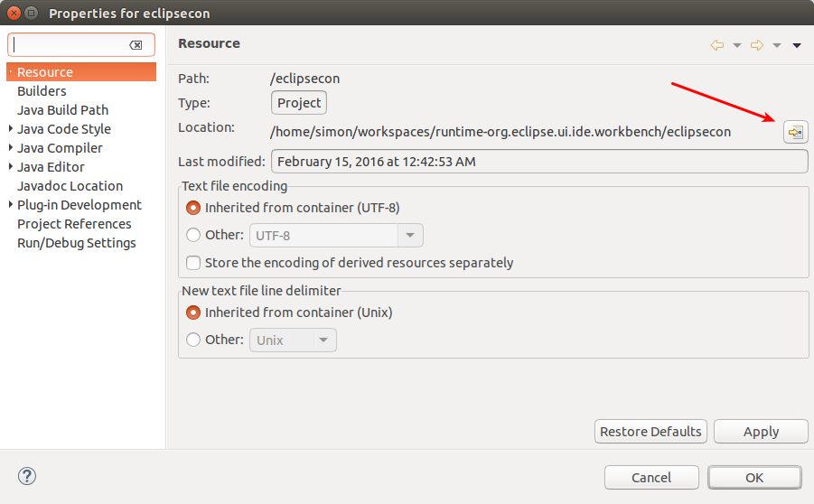Image resolution: width=814 pixels, height=504 pixels.
Task: Click the forward navigation arrow icon
Action: (x=757, y=45)
